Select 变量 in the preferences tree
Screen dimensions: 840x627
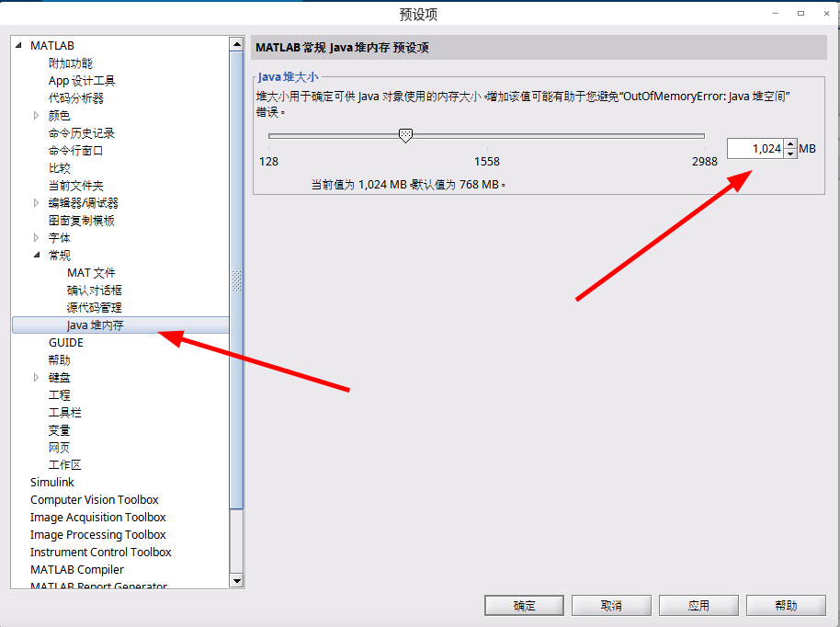click(x=59, y=429)
